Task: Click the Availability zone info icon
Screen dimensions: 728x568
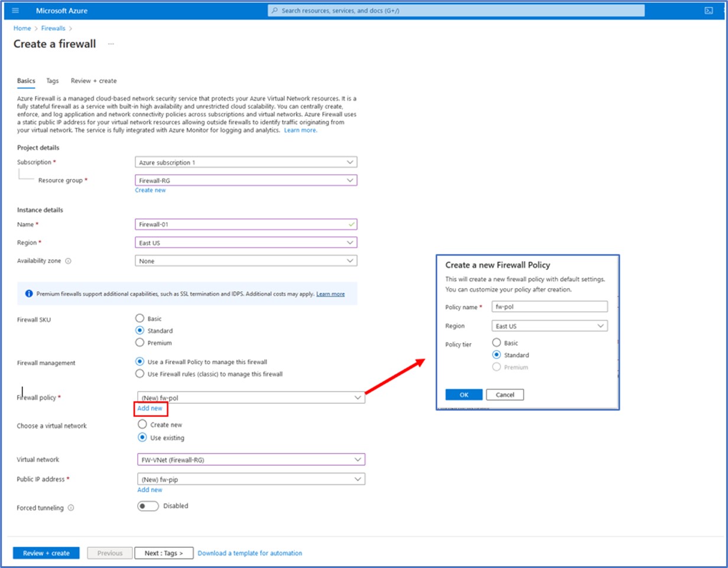Action: tap(68, 261)
